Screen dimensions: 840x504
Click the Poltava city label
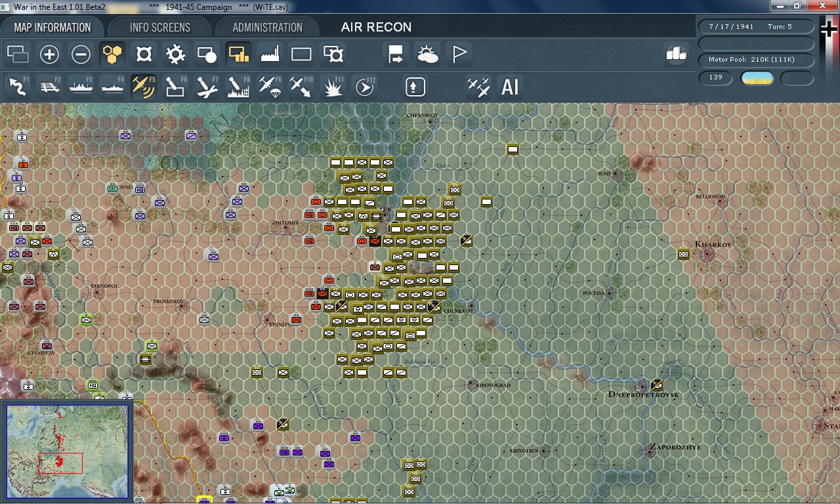tap(593, 293)
